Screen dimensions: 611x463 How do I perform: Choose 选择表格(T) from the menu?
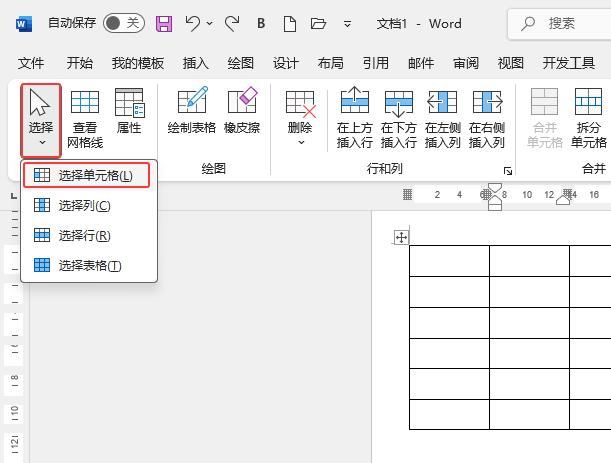tap(89, 265)
